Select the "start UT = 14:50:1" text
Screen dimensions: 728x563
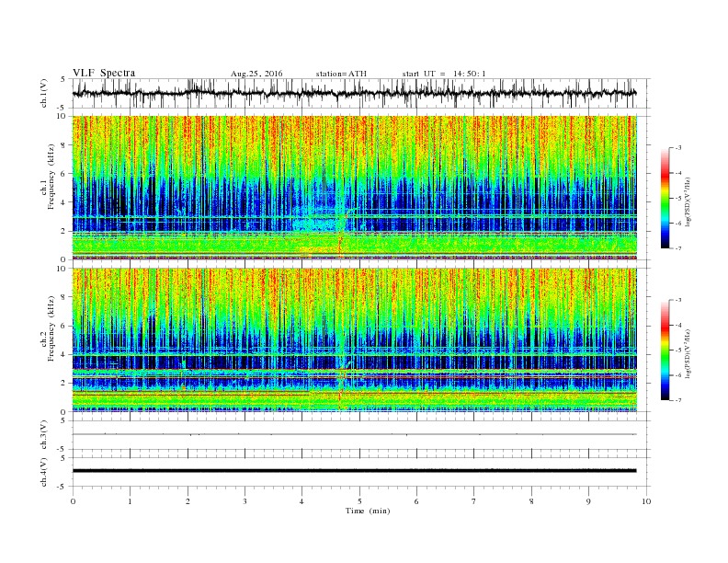click(x=444, y=74)
